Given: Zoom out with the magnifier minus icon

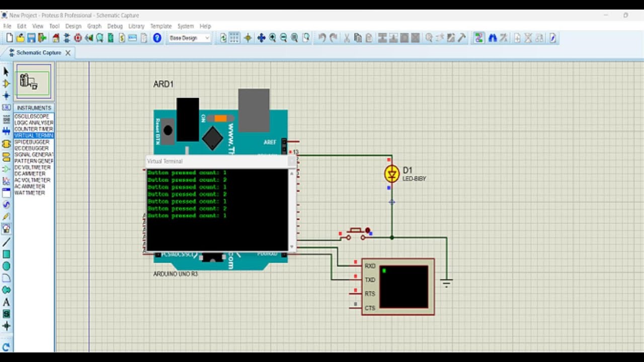Looking at the screenshot, I should [x=283, y=38].
